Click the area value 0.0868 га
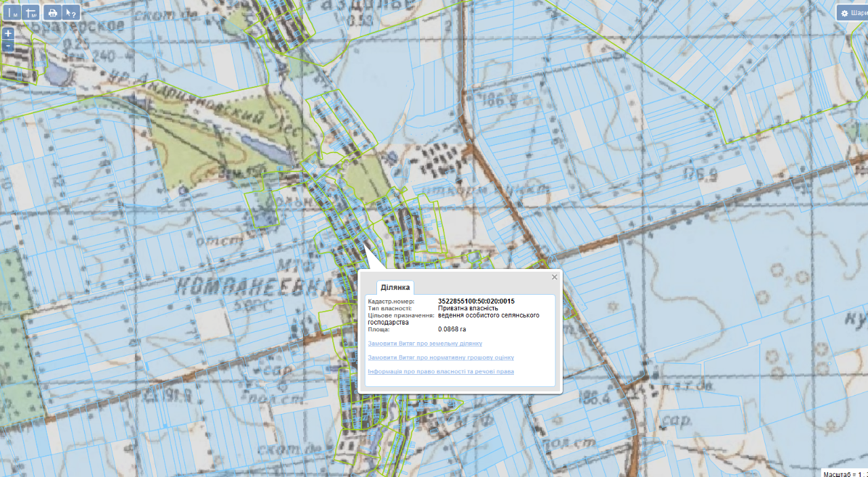 point(452,329)
